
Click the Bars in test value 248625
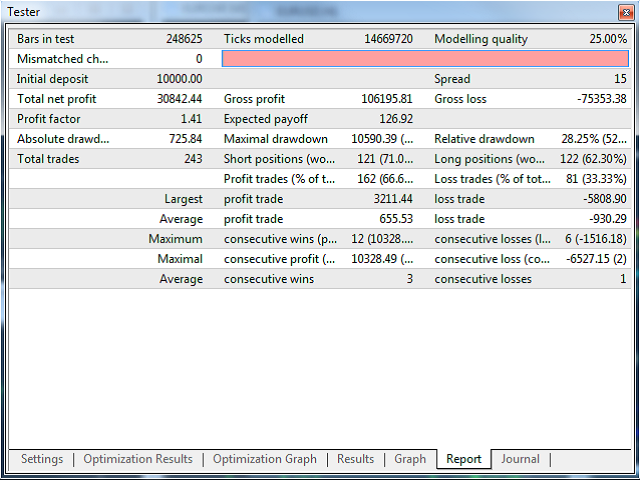[183, 39]
